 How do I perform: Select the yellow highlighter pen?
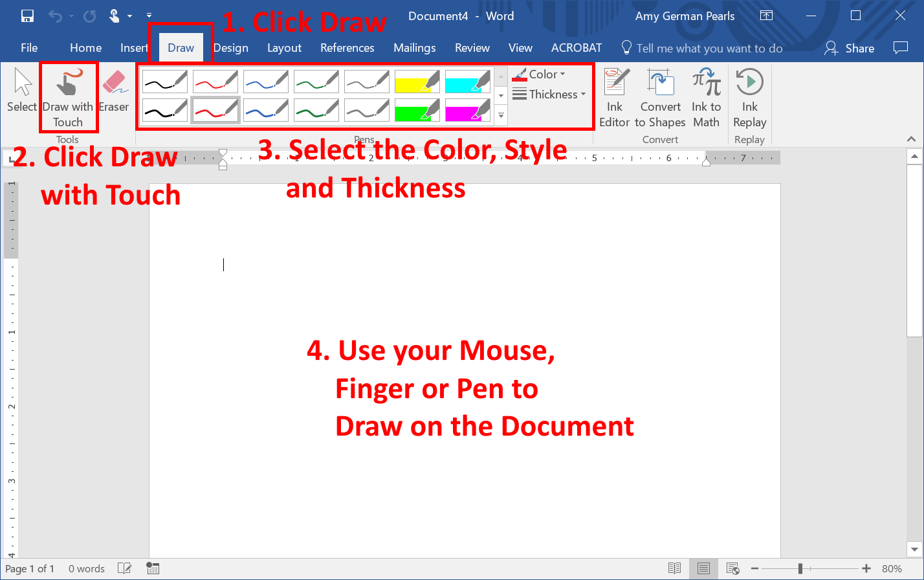(x=417, y=81)
